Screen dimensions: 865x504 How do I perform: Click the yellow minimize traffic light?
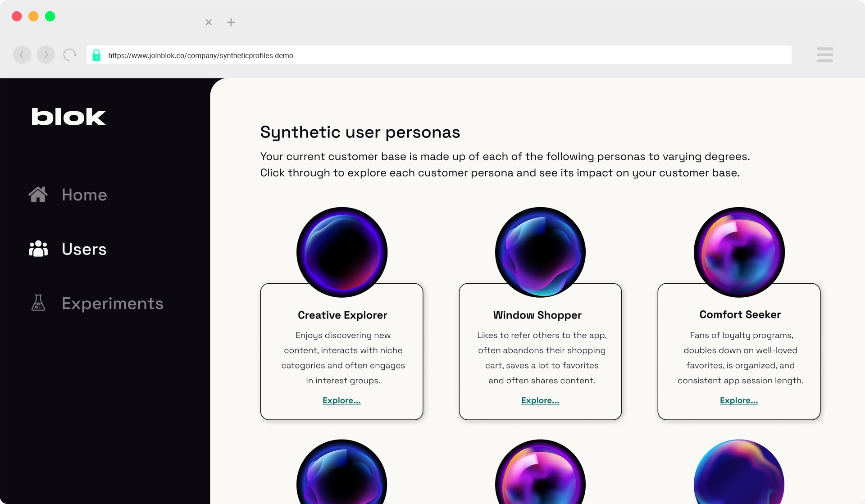coord(34,16)
